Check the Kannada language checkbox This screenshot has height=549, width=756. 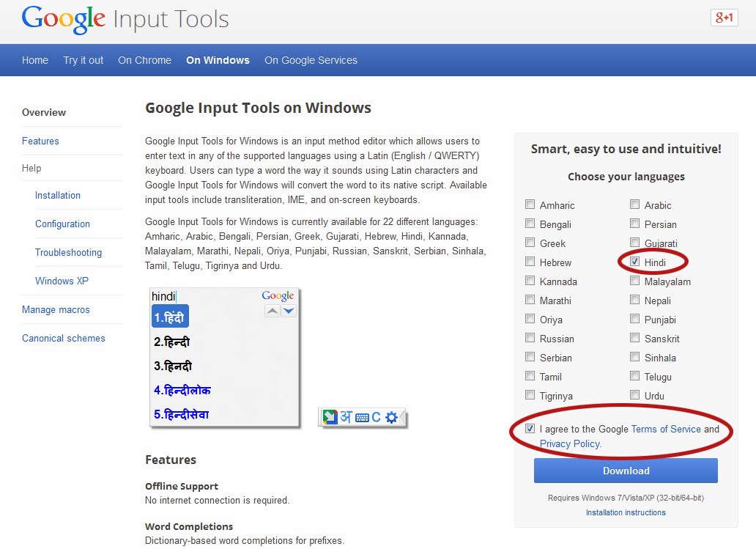pyautogui.click(x=530, y=281)
